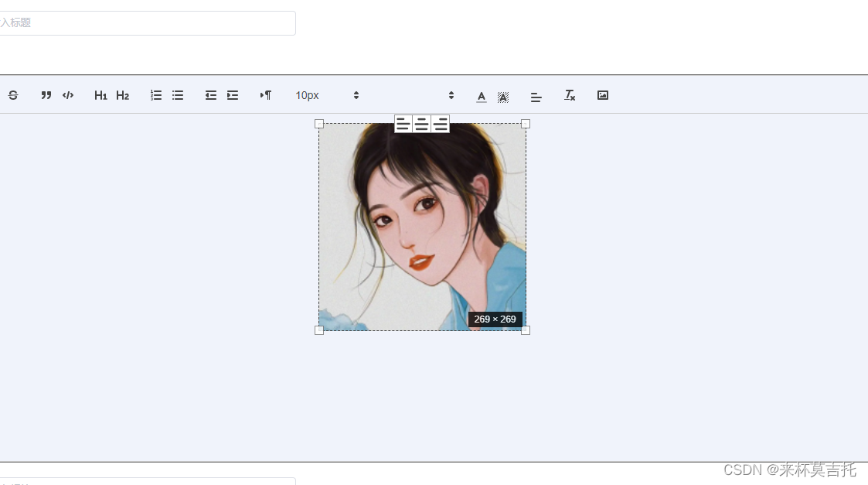868x485 pixels.
Task: Create an ordered list
Action: pos(155,95)
